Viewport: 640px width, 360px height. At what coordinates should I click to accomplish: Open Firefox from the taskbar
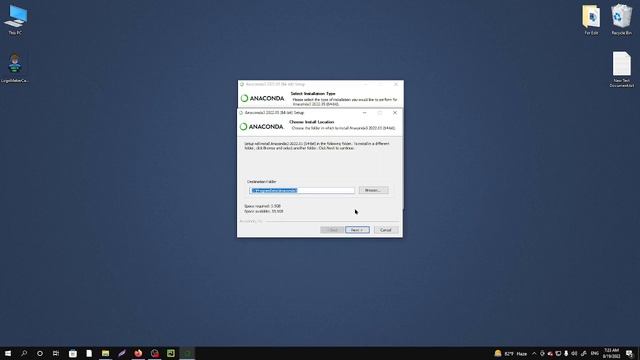pyautogui.click(x=138, y=353)
